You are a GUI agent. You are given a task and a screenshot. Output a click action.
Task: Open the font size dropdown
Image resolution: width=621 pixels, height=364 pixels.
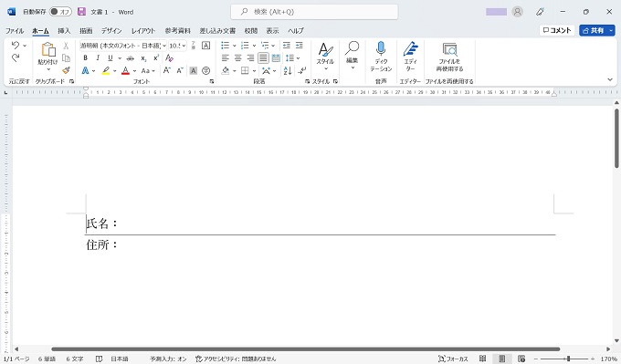click(x=184, y=46)
